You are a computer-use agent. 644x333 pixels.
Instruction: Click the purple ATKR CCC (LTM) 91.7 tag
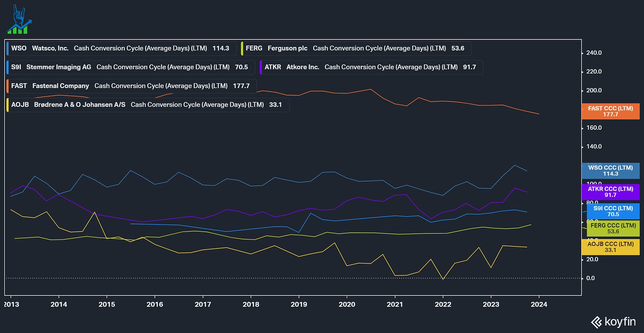pyautogui.click(x=610, y=192)
